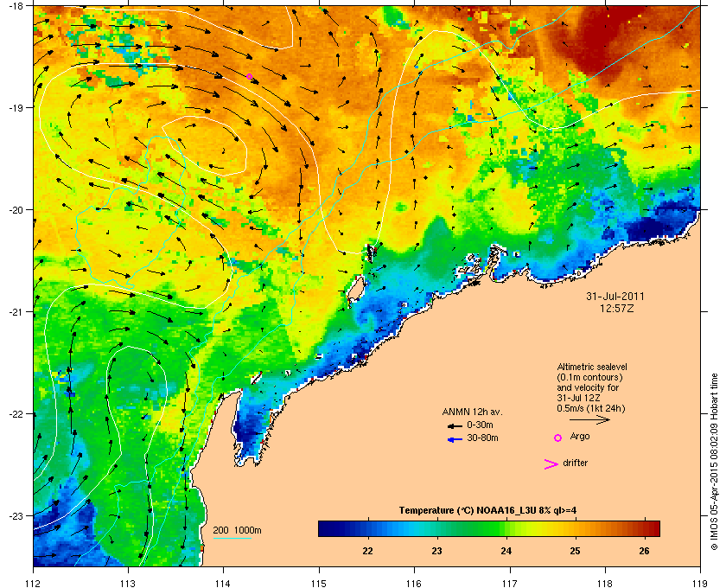
Task: Click the longitude axis label 119
Action: [x=700, y=584]
